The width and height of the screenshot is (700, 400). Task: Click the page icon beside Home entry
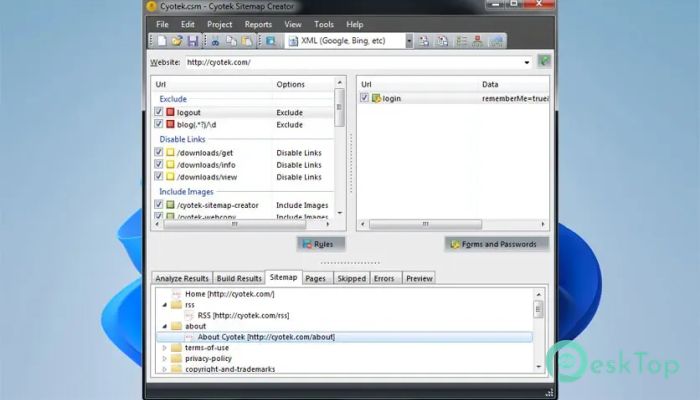coord(177,294)
